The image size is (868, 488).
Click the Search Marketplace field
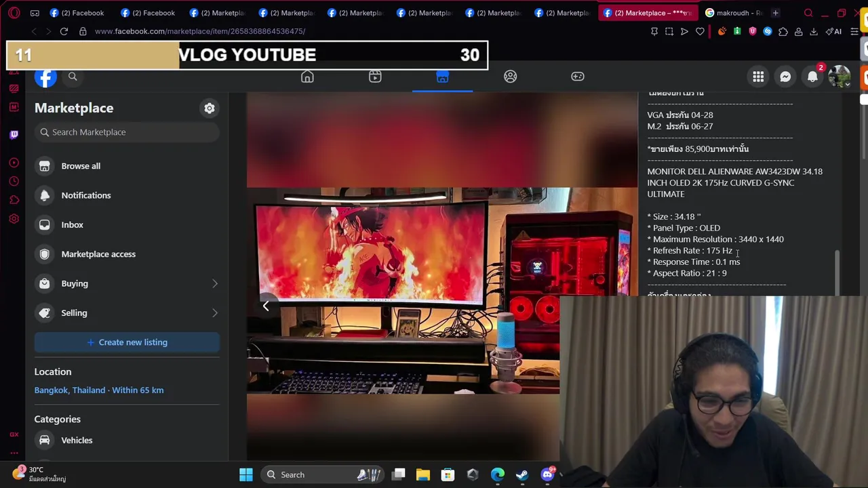click(x=127, y=132)
